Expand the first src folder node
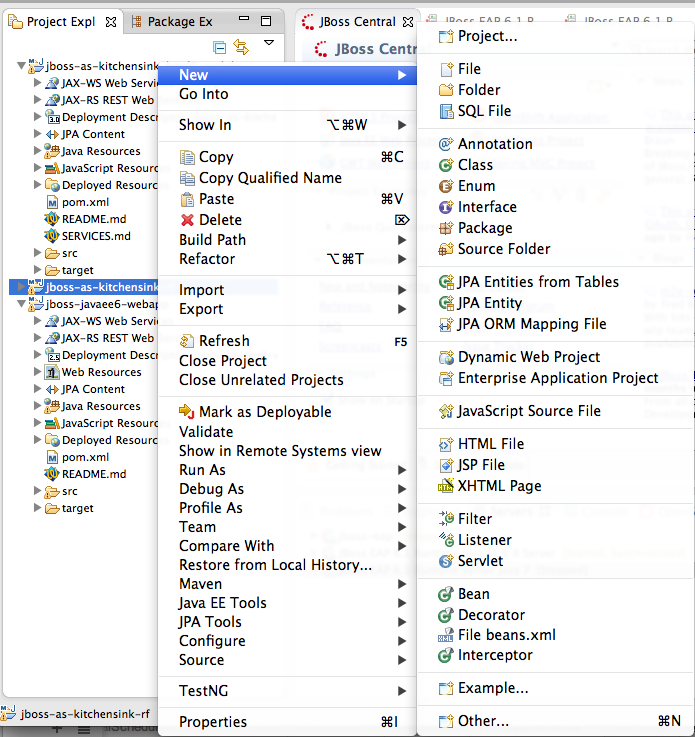Image resolution: width=695 pixels, height=737 pixels. (x=38, y=252)
